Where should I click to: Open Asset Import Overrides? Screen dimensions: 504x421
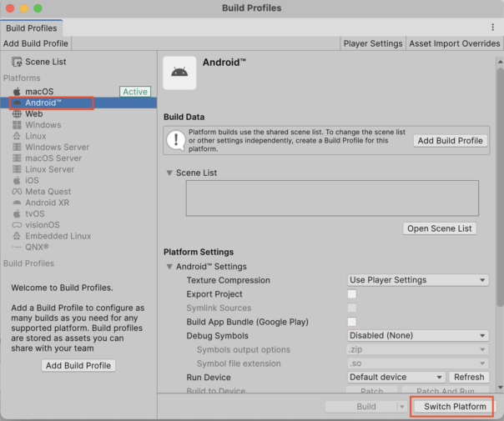pos(454,43)
